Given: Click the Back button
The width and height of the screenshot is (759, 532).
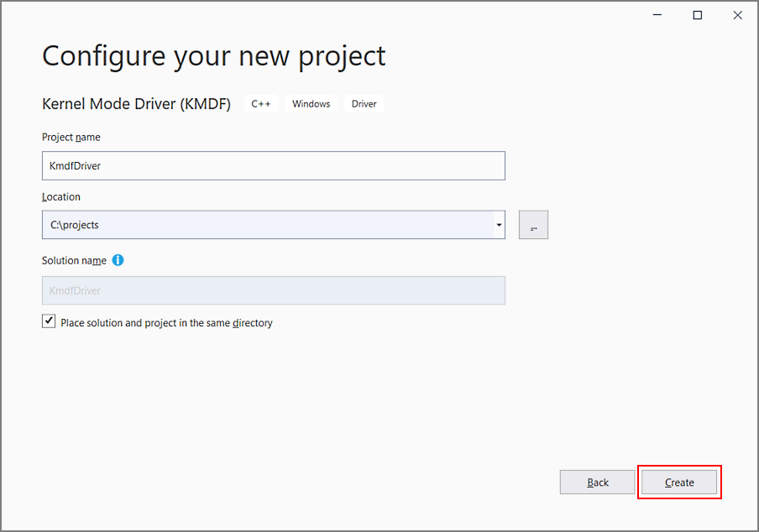Looking at the screenshot, I should tap(597, 482).
